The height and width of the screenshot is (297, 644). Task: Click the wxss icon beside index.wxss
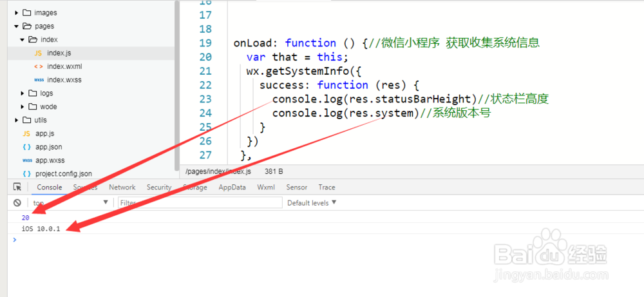click(x=39, y=80)
